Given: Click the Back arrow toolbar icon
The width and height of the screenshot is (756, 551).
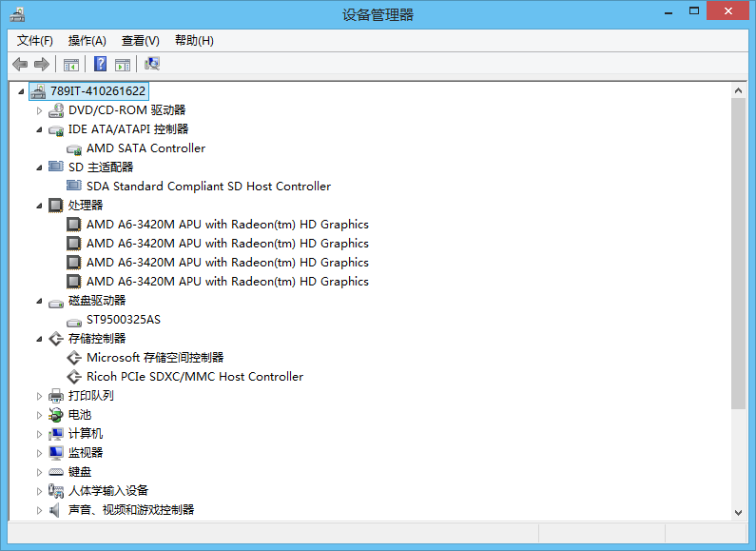Looking at the screenshot, I should 20,64.
